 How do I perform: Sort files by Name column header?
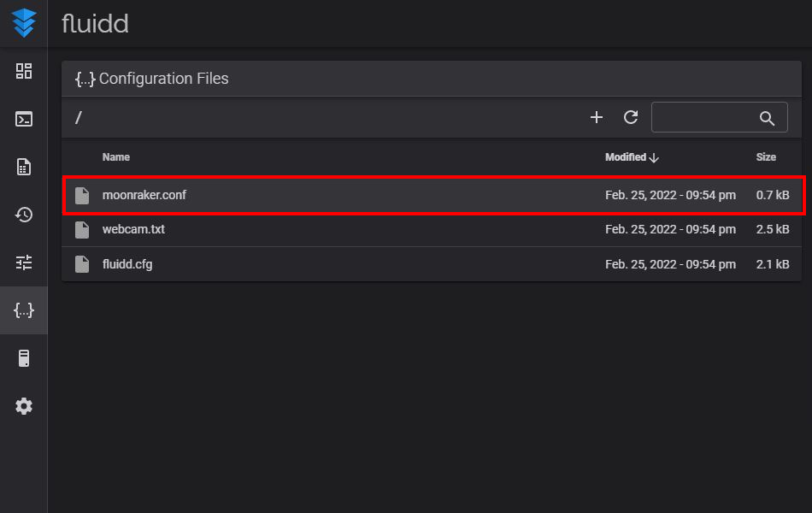[116, 157]
